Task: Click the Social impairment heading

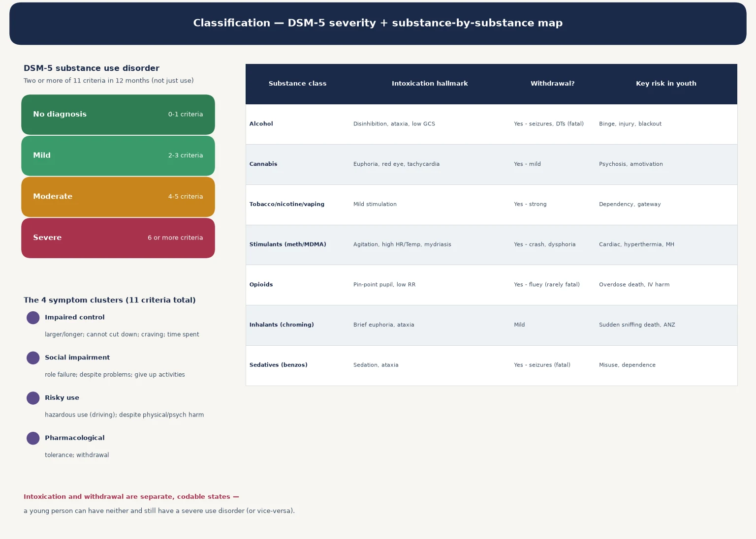Action: pyautogui.click(x=77, y=358)
